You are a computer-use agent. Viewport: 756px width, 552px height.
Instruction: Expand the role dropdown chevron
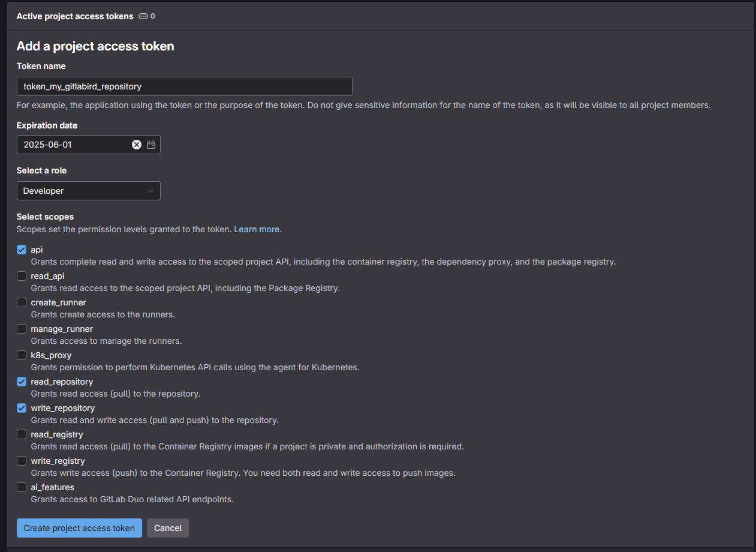pyautogui.click(x=150, y=191)
